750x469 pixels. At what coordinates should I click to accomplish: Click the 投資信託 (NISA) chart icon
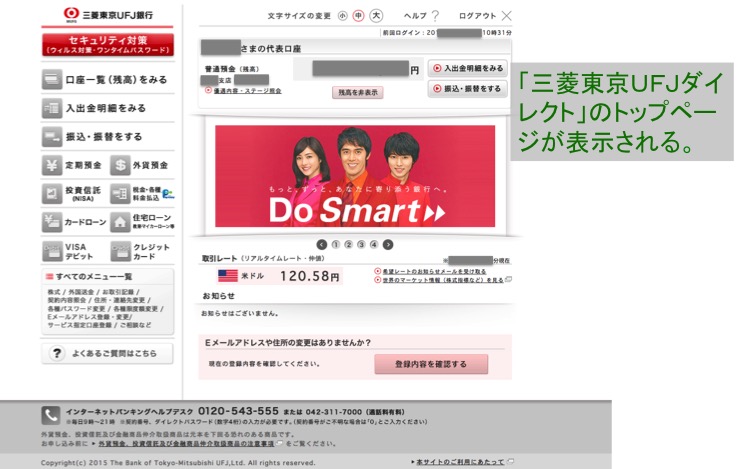[52, 194]
